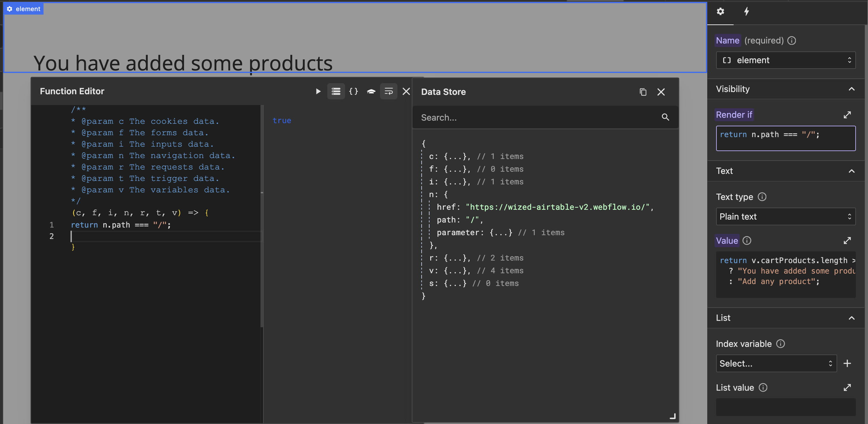The height and width of the screenshot is (424, 868).
Task: Expand the Value editor
Action: 847,241
